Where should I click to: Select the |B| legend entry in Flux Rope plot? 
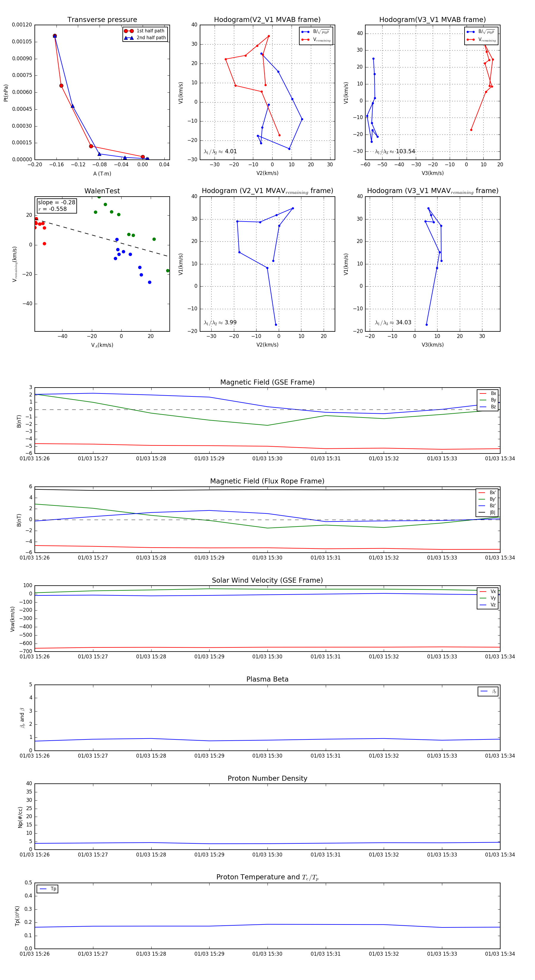[487, 513]
